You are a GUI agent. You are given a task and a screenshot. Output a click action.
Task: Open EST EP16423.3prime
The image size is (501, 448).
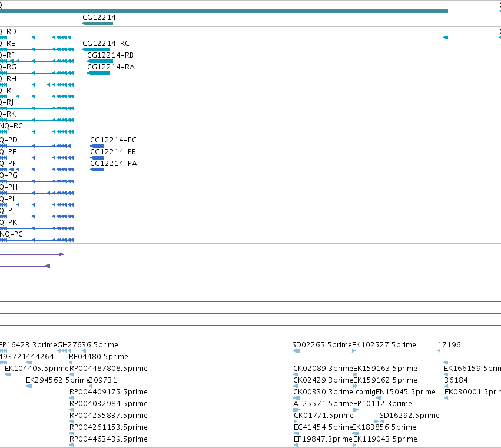pyautogui.click(x=28, y=345)
